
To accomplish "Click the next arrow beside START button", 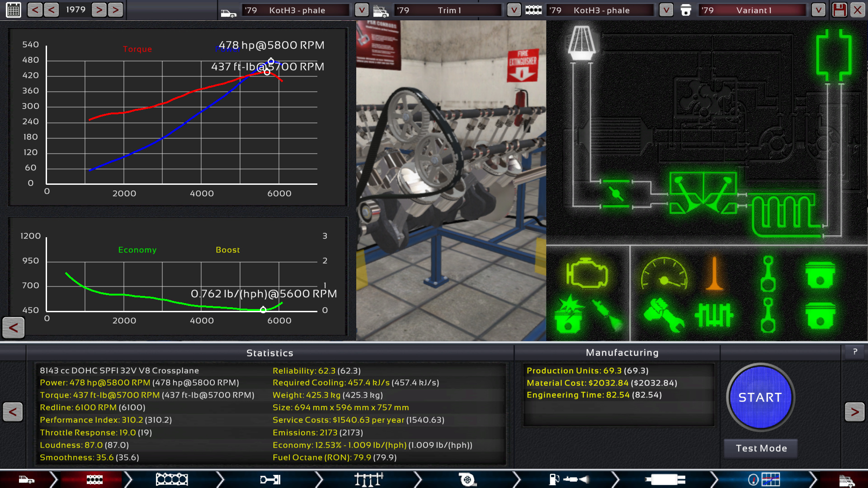I will coord(854,412).
